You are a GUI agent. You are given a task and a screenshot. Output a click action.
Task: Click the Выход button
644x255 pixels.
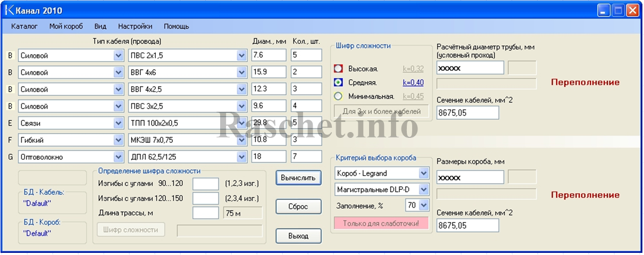coord(298,236)
